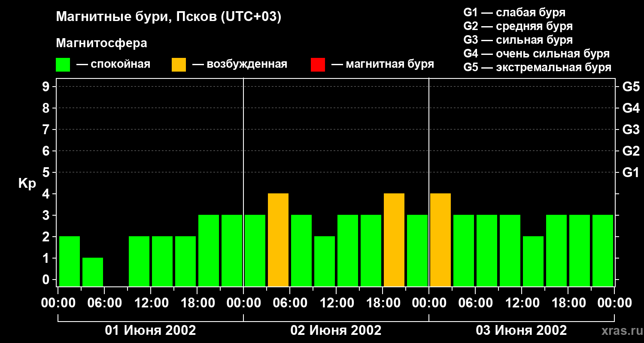Click the '01 Июня 2002' date label
Screen dimensions: 644x343
(x=151, y=331)
